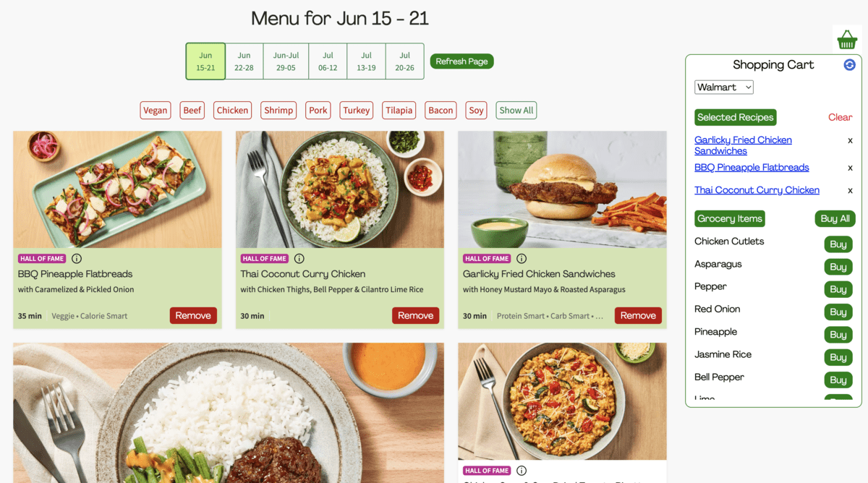Open the green shopping basket icon

click(847, 39)
